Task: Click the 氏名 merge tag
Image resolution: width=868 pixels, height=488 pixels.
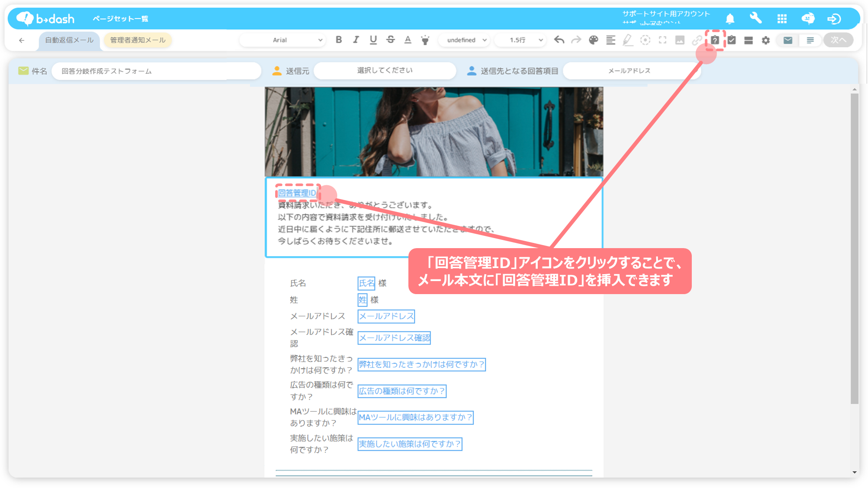Action: [366, 283]
